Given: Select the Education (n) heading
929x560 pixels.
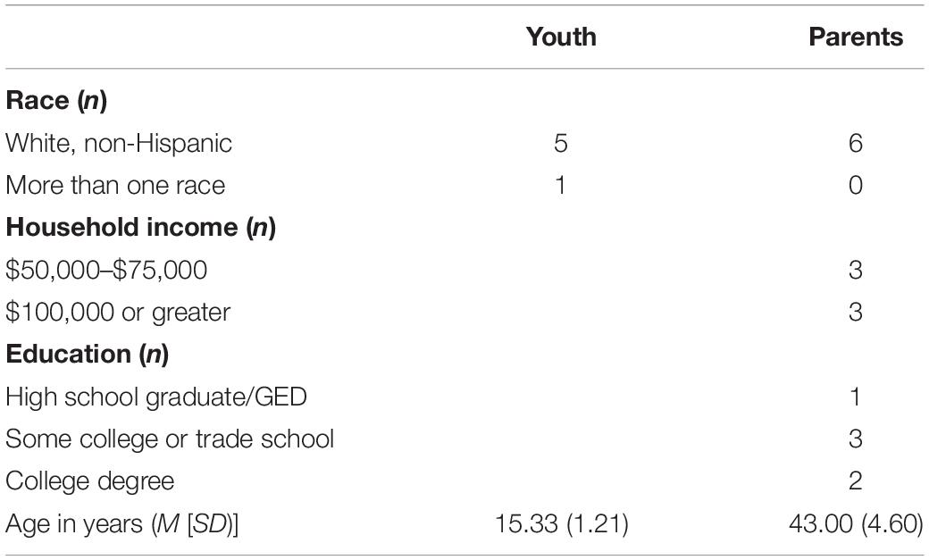Looking at the screenshot, I should [88, 355].
